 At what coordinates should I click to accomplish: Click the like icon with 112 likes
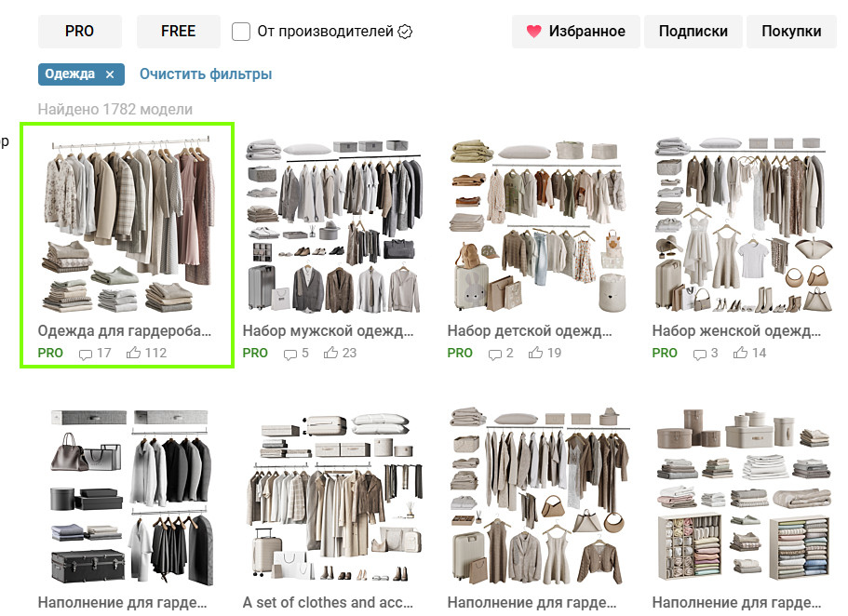[x=133, y=353]
